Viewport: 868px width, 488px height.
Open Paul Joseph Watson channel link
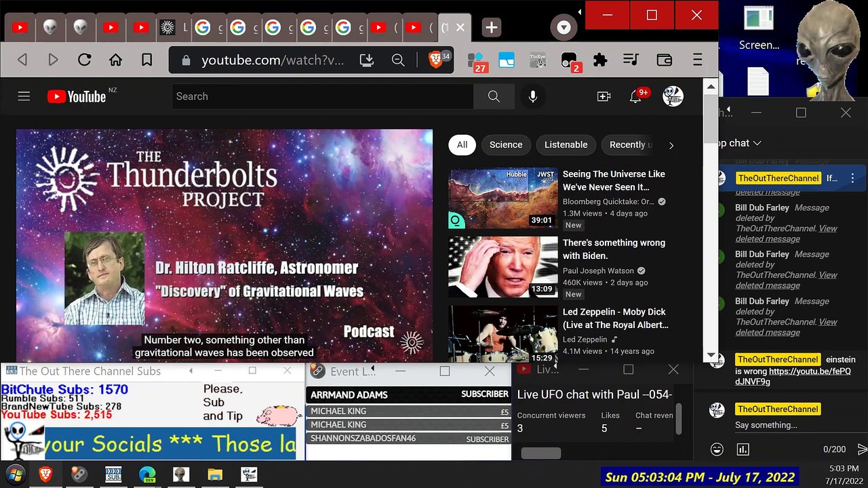click(598, 271)
